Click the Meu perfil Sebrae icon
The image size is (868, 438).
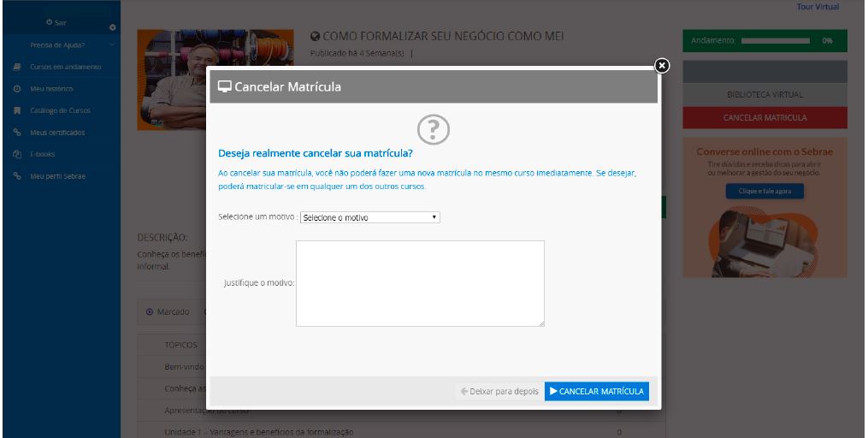coord(17,176)
